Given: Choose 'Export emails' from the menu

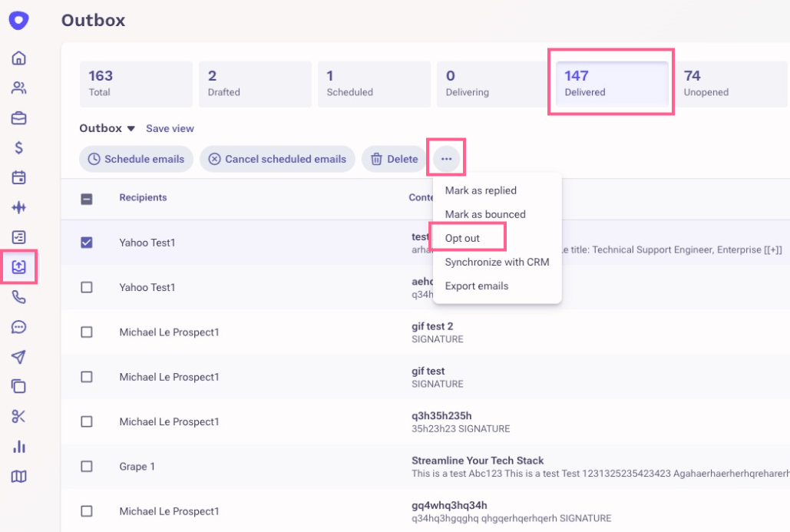Looking at the screenshot, I should coord(477,286).
